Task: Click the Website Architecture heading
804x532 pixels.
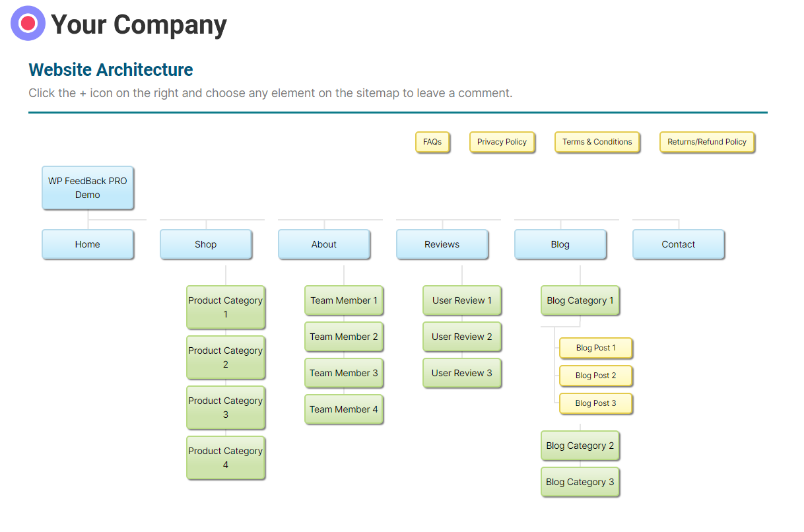Action: [x=111, y=70]
